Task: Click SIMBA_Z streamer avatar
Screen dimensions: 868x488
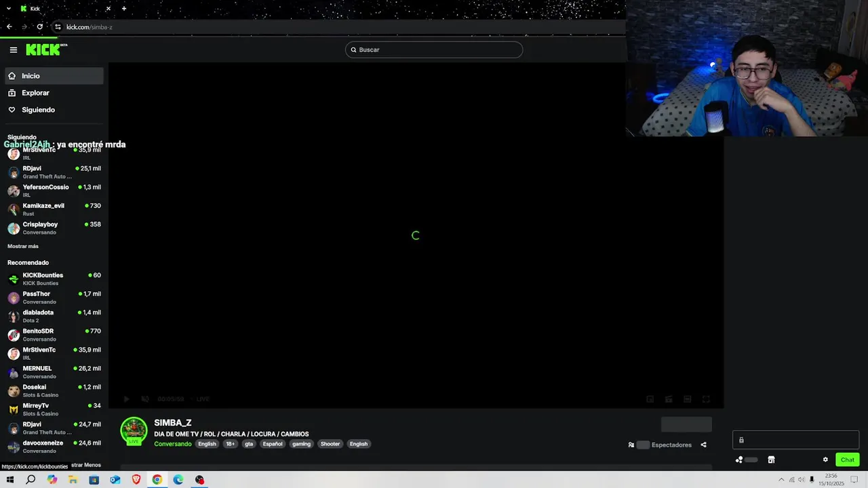Action: (134, 431)
